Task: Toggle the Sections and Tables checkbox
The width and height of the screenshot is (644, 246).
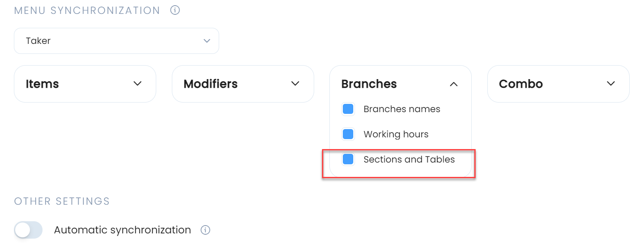Action: point(348,160)
